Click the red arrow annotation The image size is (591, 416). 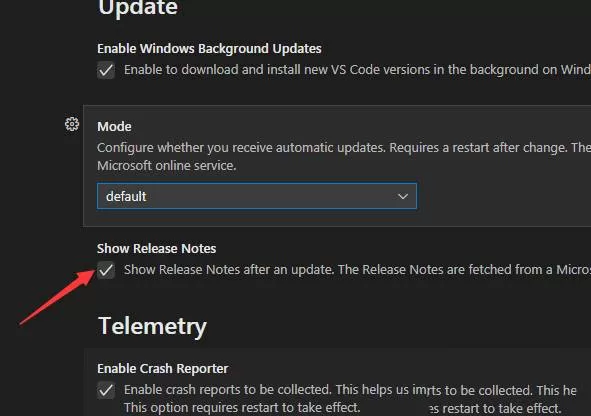[57, 297]
